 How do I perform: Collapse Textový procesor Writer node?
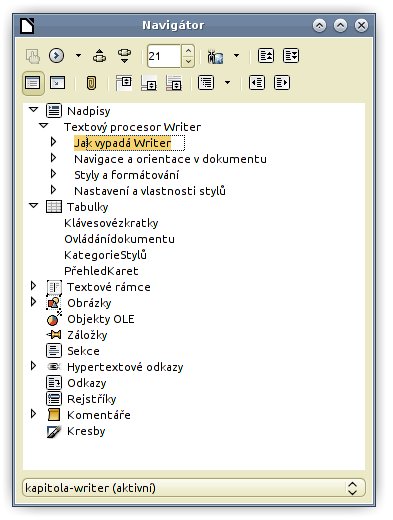pyautogui.click(x=43, y=126)
